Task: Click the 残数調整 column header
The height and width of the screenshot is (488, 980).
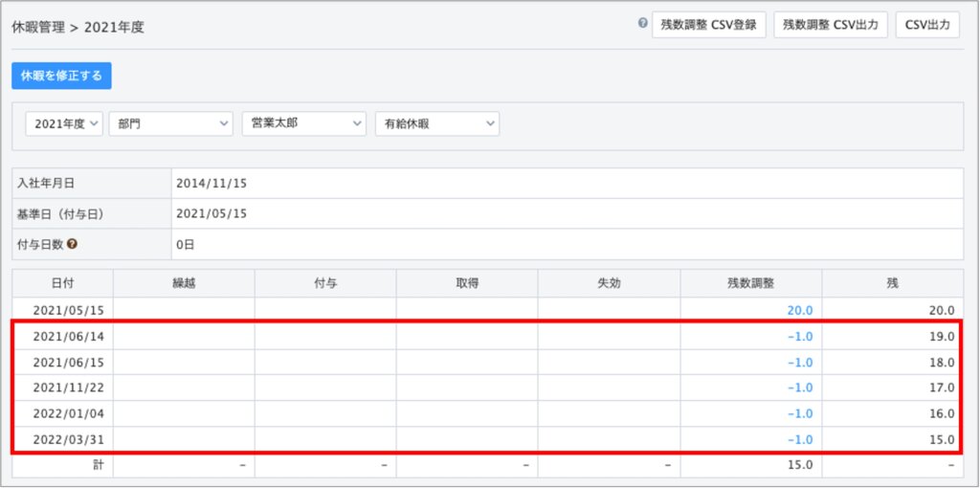Action: 750,283
